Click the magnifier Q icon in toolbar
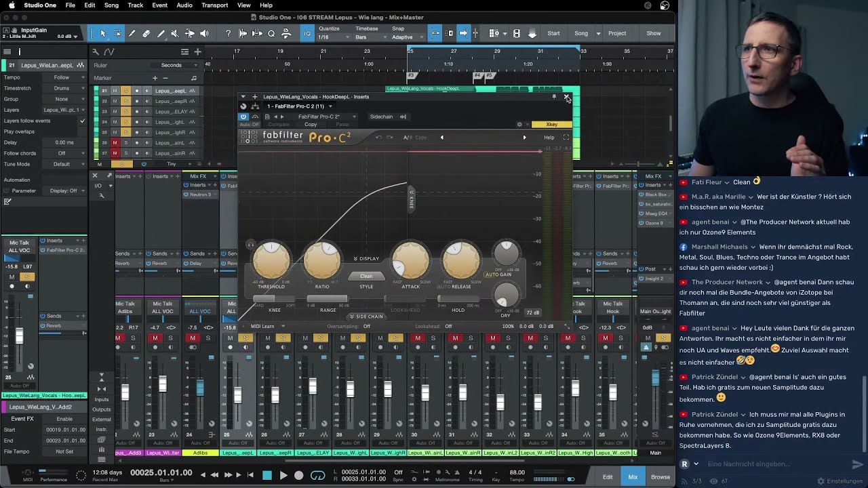Screen dimensions: 868x488 [x=271, y=33]
